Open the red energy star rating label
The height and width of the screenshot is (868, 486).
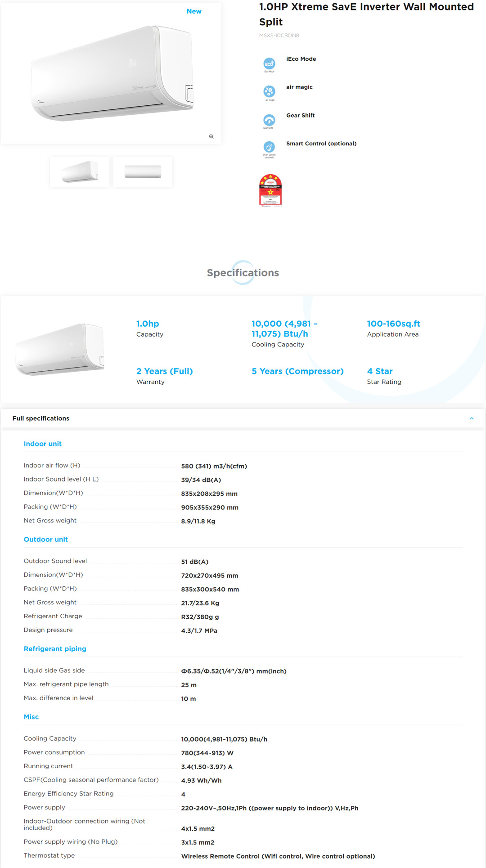click(x=270, y=191)
